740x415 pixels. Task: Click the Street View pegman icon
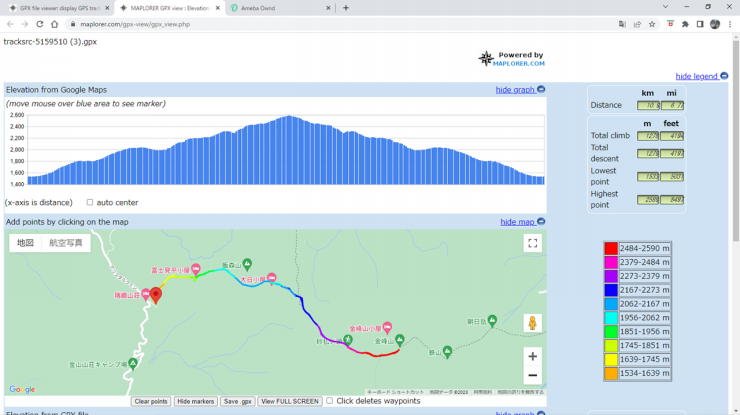coord(532,323)
